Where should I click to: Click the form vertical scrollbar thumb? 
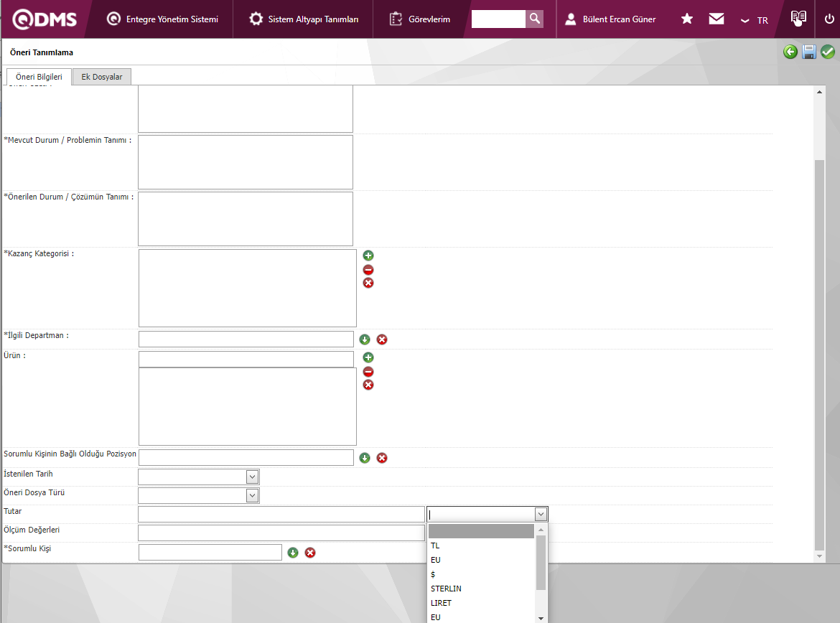tap(819, 355)
